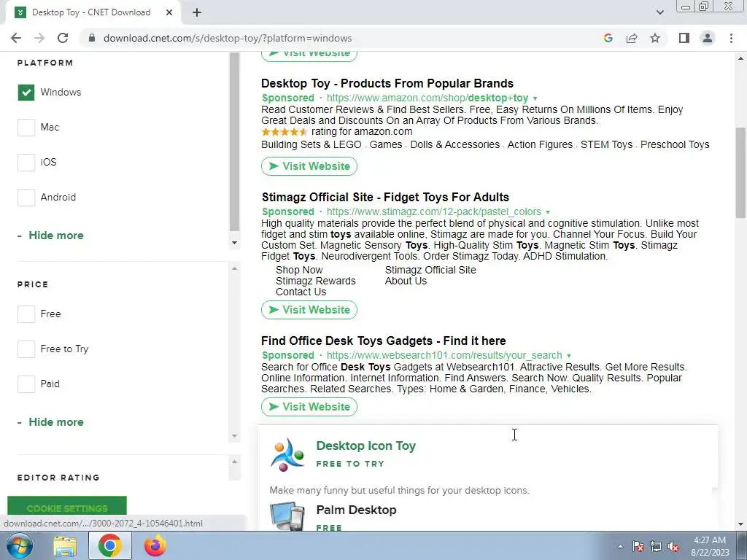Click the page vertical scrollbar thumb

(x=740, y=172)
